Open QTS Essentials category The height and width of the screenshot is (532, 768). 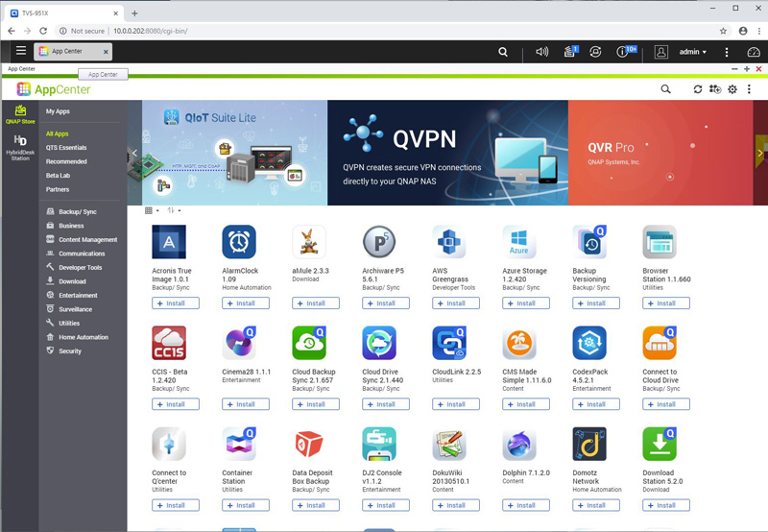coord(66,148)
